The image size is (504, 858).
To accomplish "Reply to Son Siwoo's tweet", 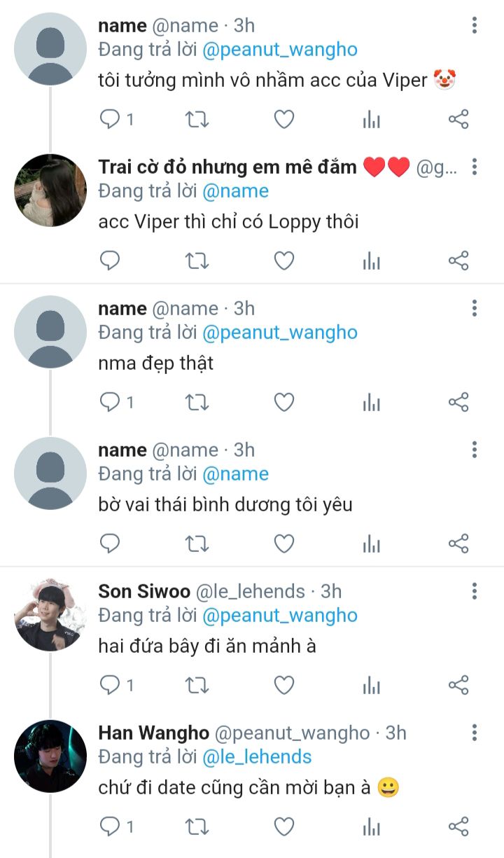I will [111, 684].
